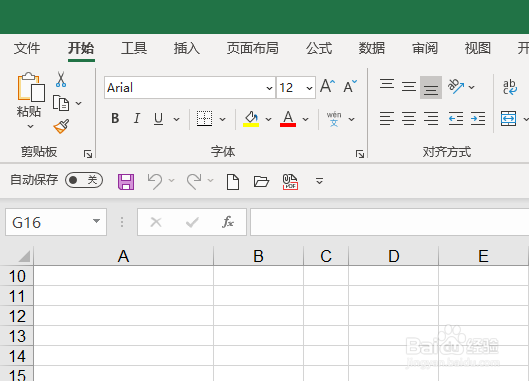The image size is (529, 381).
Task: Click the fx insert function icon
Action: [x=228, y=222]
